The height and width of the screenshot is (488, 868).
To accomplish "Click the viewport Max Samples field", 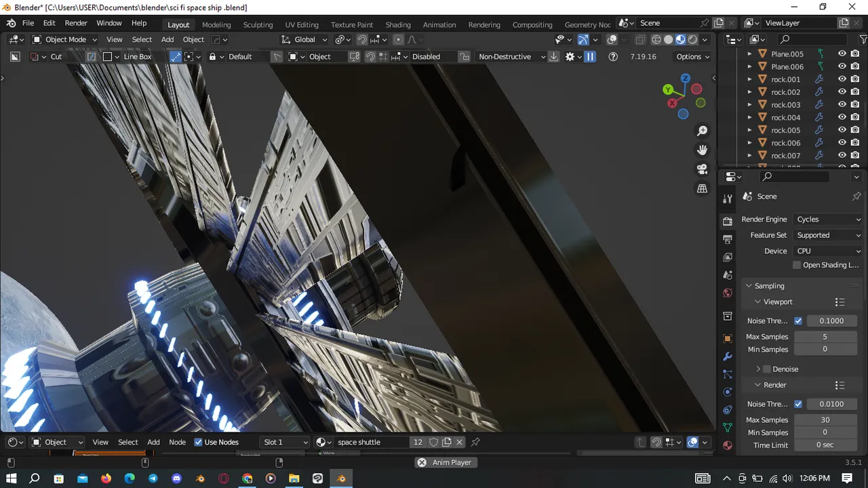I will (x=825, y=337).
